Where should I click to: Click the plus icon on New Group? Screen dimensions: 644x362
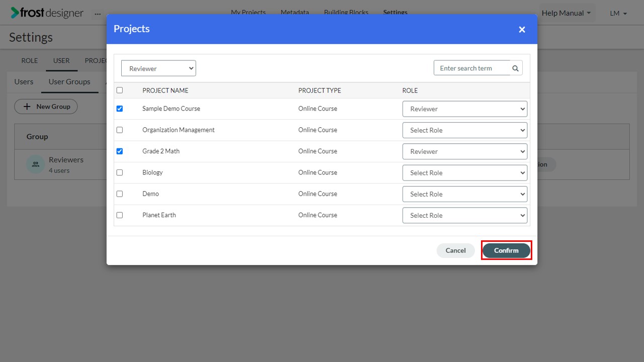click(27, 107)
